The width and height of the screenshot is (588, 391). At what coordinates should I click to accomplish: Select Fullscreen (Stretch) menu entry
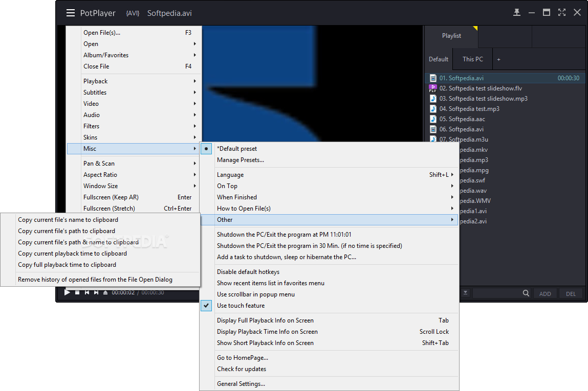tap(133, 209)
